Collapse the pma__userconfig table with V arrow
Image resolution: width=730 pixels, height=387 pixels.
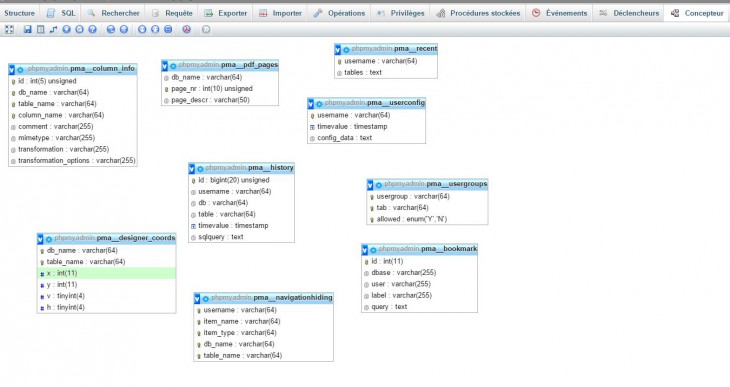[311, 104]
